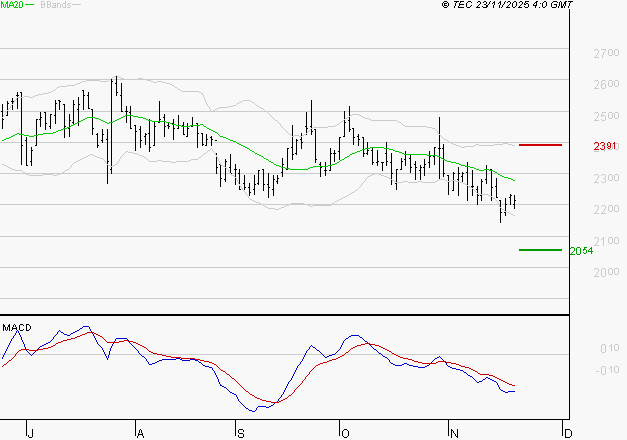Click the green 2054 support label
This screenshot has width=627, height=440.
(581, 251)
